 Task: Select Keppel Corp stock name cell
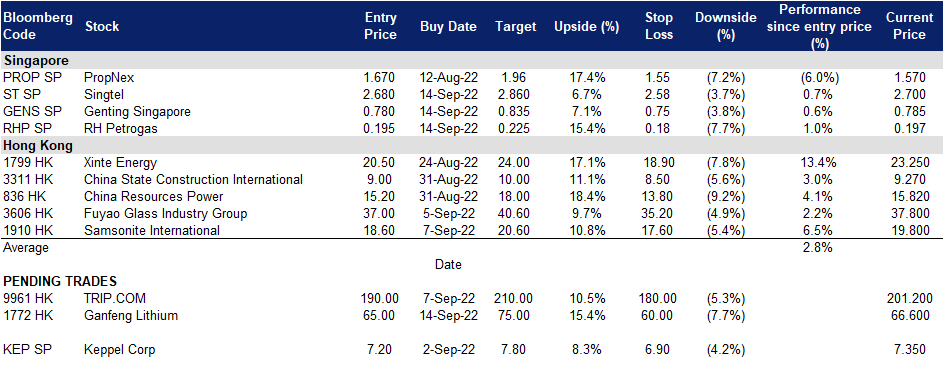click(x=120, y=349)
